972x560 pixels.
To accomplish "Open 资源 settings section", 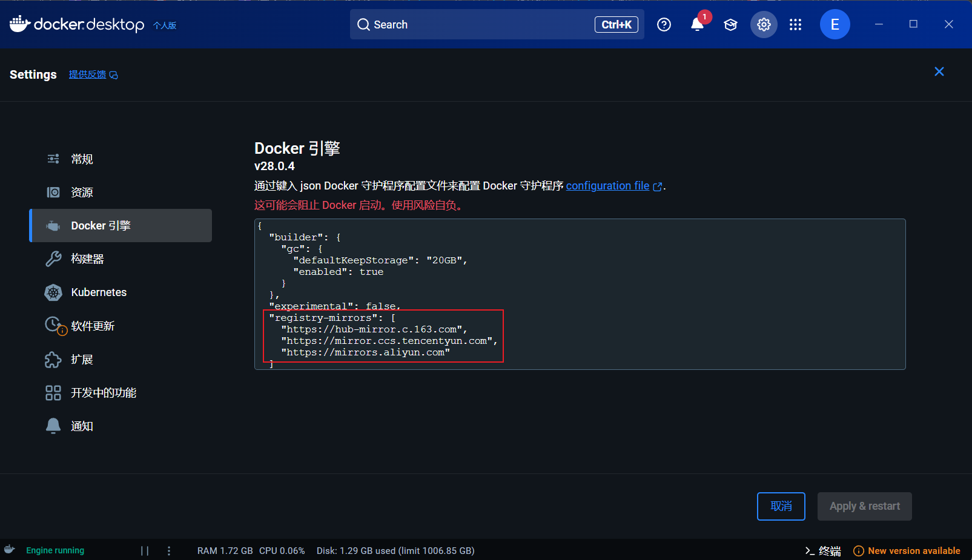I will pos(82,193).
